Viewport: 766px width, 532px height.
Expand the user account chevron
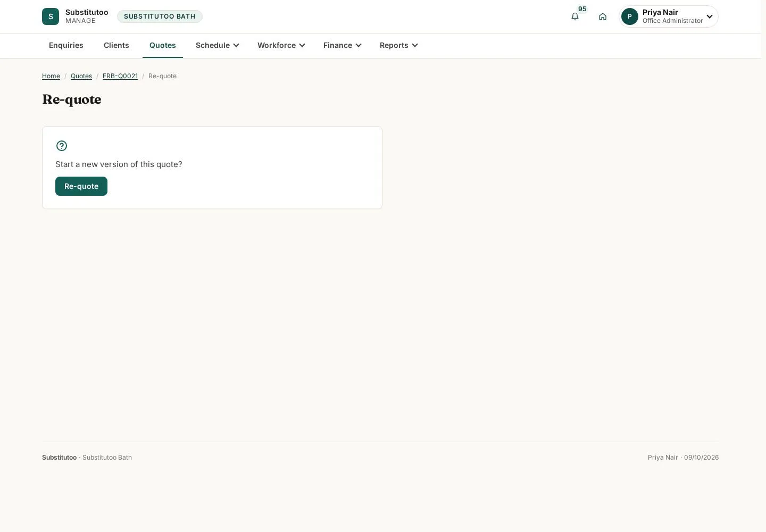pos(710,16)
